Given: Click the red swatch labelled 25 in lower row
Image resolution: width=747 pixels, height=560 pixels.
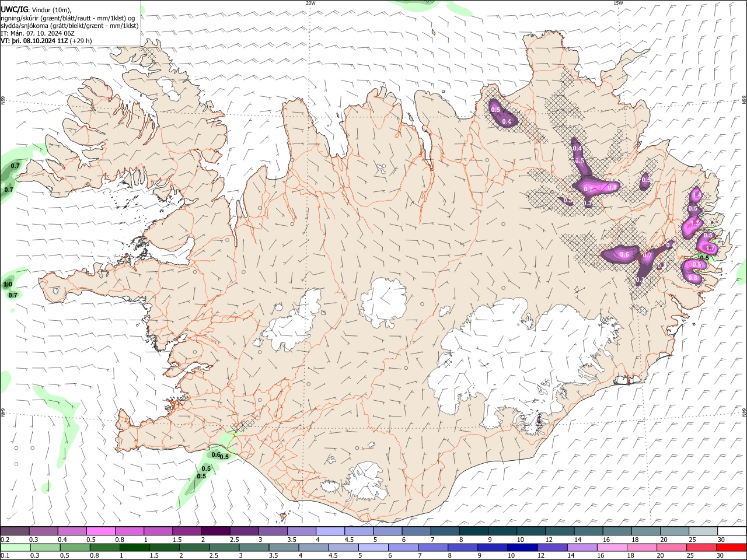Looking at the screenshot, I should (701, 547).
